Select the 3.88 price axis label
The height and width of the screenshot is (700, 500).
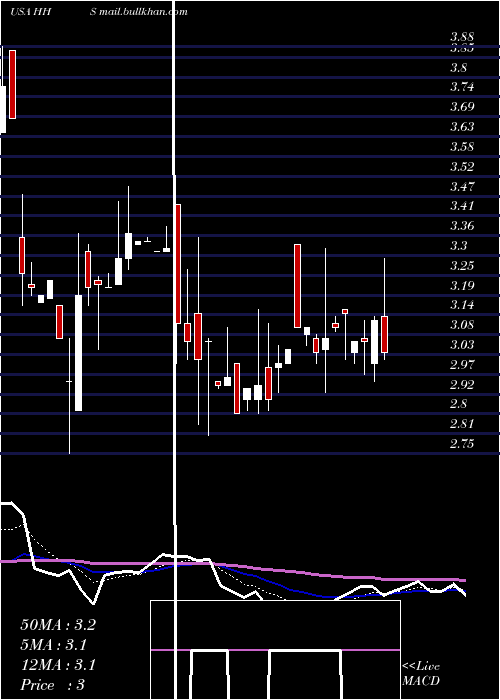462,37
